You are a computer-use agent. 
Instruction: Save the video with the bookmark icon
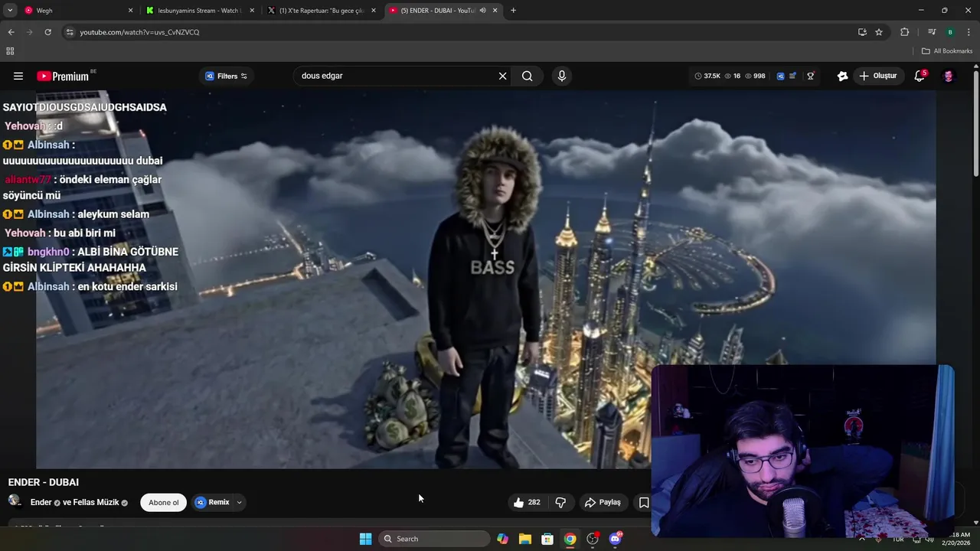point(644,503)
